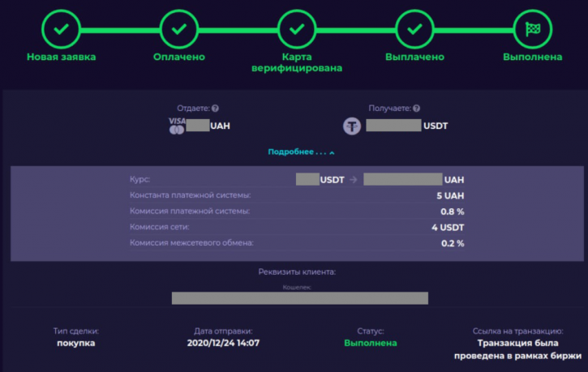Image resolution: width=588 pixels, height=372 pixels.
Task: Click the Комиссия сети 4 USDT row
Action: [x=297, y=227]
